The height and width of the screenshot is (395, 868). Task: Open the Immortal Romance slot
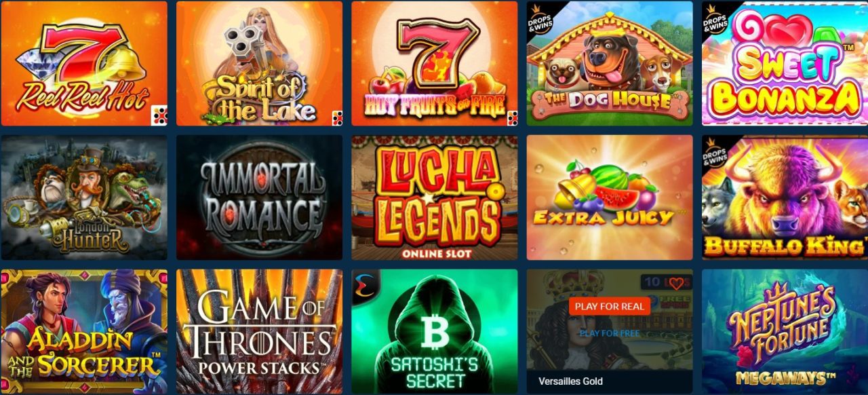click(x=260, y=197)
